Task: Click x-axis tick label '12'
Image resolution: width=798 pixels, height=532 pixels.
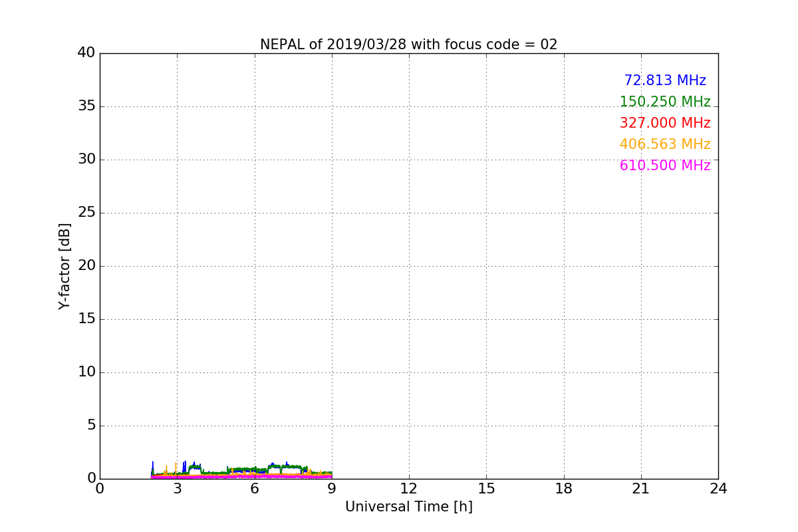Action: click(x=409, y=489)
